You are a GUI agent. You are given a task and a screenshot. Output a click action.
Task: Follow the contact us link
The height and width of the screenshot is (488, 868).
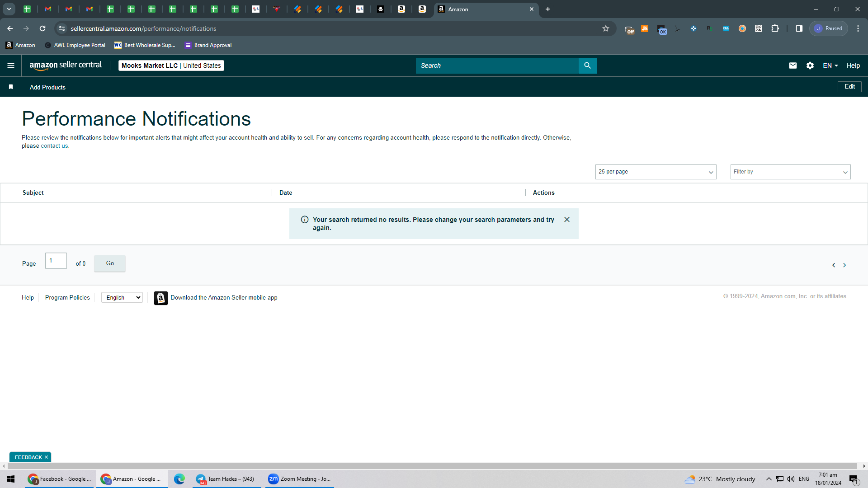pos(54,146)
